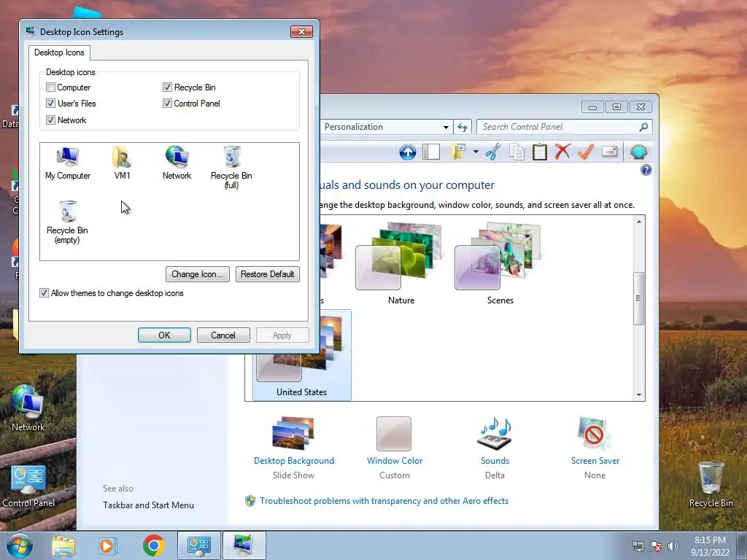Screen dimensions: 747x560
Task: Open the small dropdown arrow beside folder options icon
Action: [476, 152]
